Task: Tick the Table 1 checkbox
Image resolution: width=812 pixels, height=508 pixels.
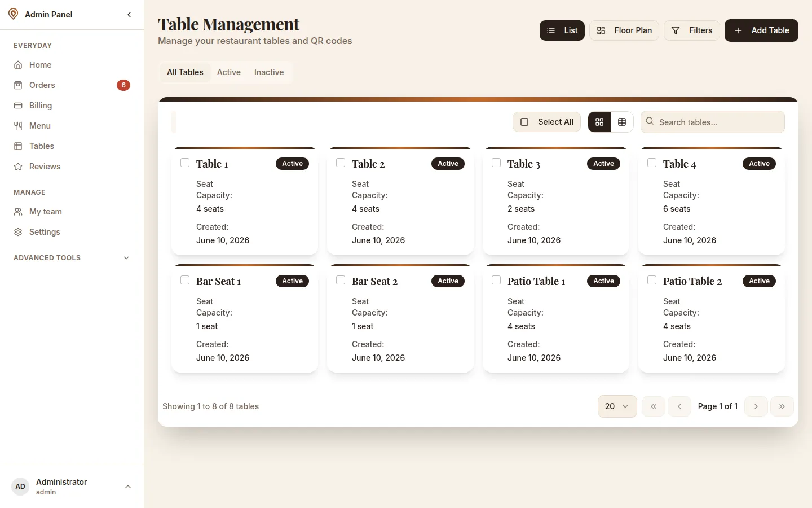Action: [185, 163]
